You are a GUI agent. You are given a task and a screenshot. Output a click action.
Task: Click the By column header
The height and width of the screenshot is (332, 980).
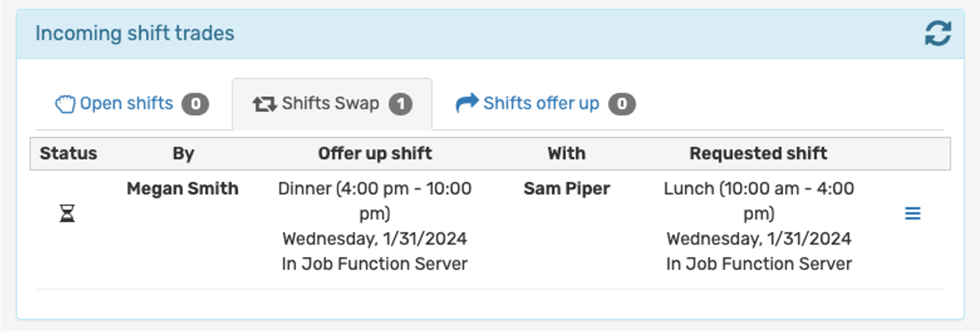184,153
